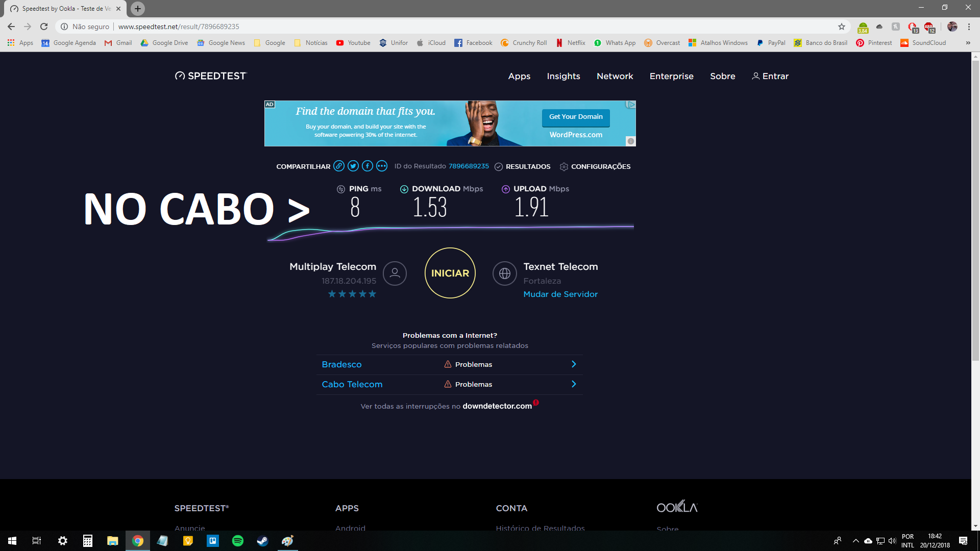Screen dimensions: 980x551
Task: Open Sobre menu item
Action: 722,76
